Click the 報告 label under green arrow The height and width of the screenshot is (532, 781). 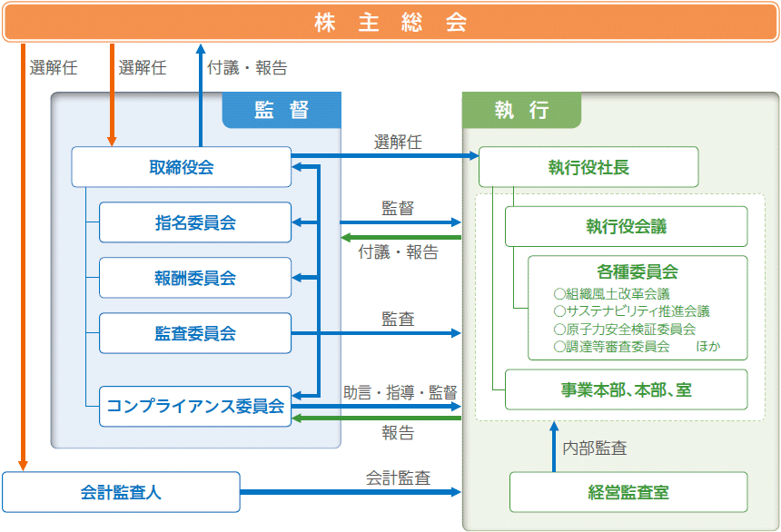pos(398,432)
